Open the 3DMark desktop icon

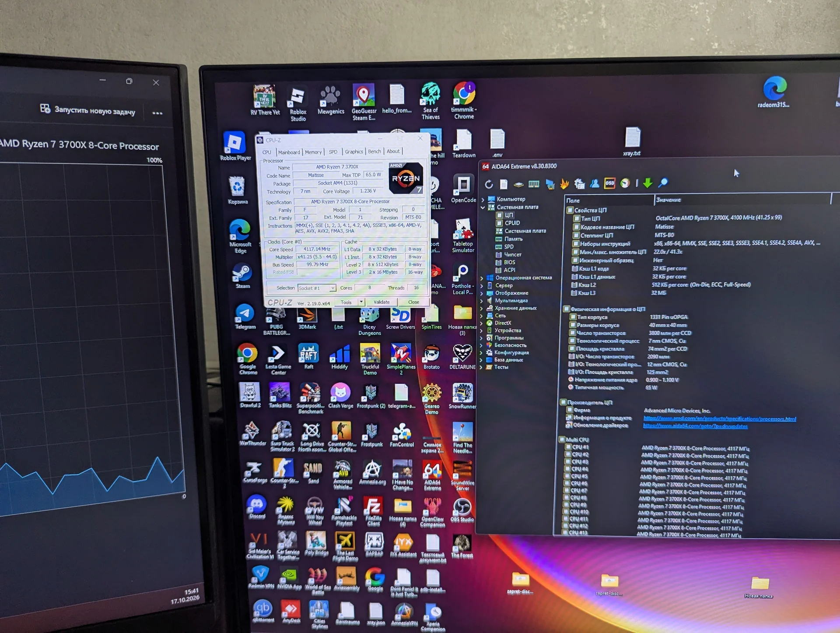pos(307,319)
